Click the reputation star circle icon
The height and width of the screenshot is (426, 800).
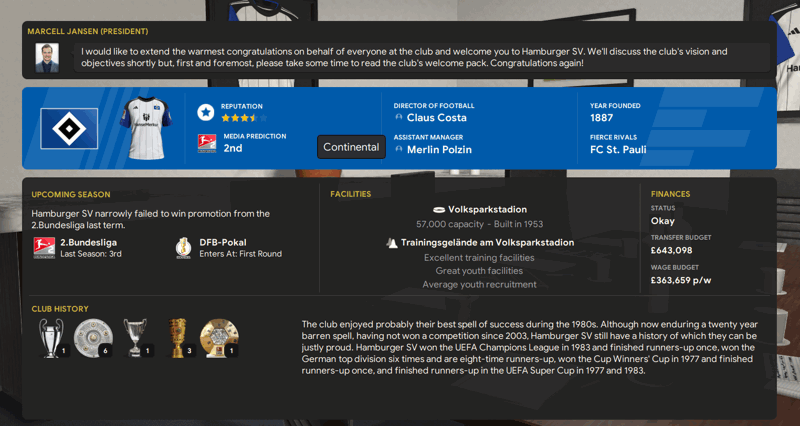[206, 112]
